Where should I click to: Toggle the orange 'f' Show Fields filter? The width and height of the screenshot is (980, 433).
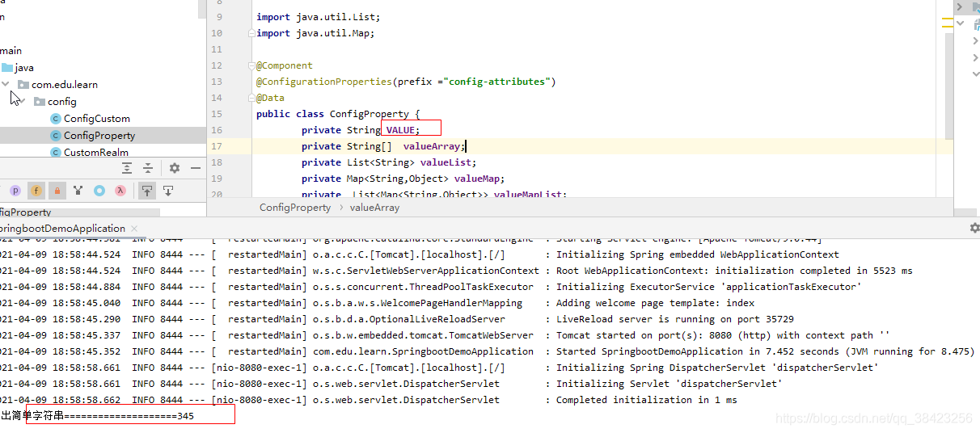36,191
